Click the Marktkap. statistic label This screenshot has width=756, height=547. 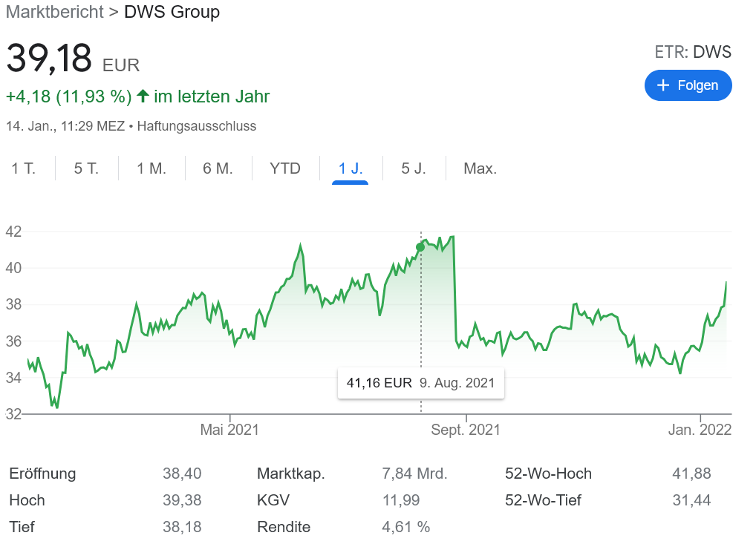(290, 474)
